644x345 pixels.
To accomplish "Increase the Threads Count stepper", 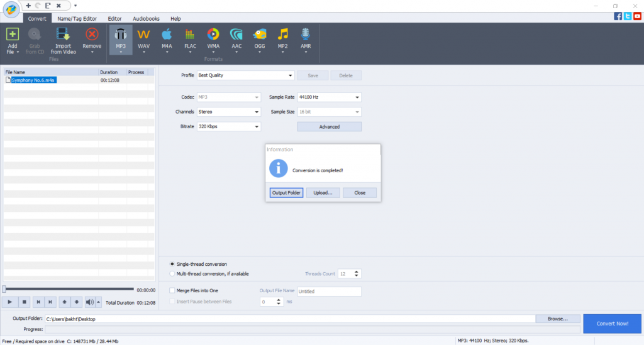I will pyautogui.click(x=357, y=271).
